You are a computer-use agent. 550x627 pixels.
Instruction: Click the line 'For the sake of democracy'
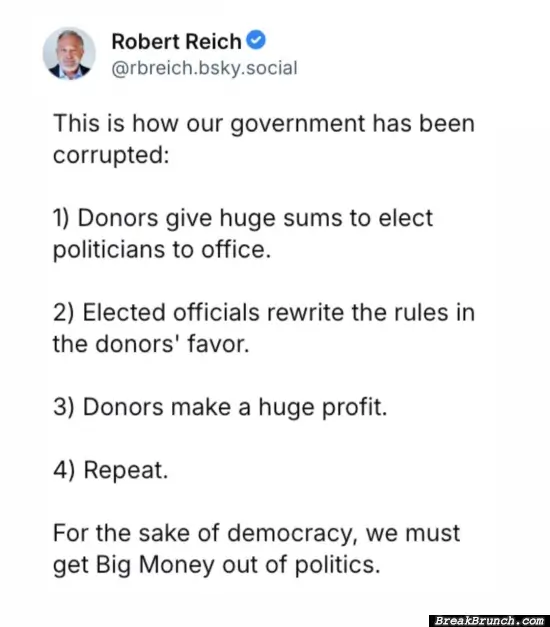point(257,533)
